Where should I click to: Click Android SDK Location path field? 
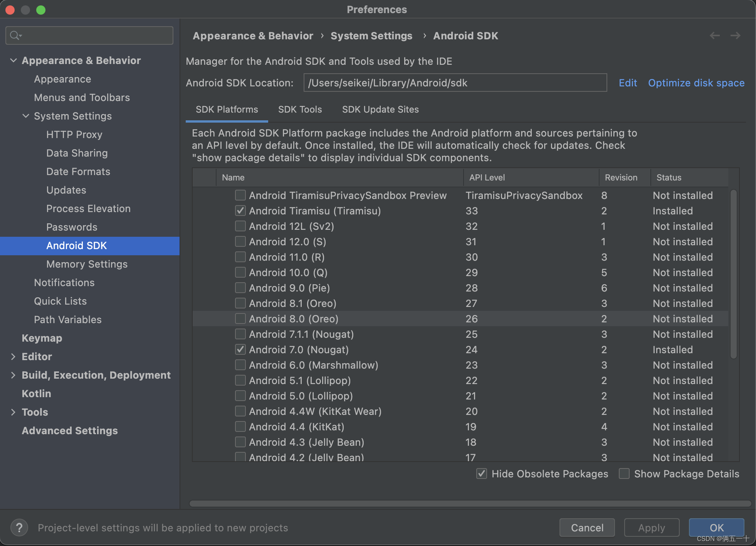pyautogui.click(x=455, y=83)
